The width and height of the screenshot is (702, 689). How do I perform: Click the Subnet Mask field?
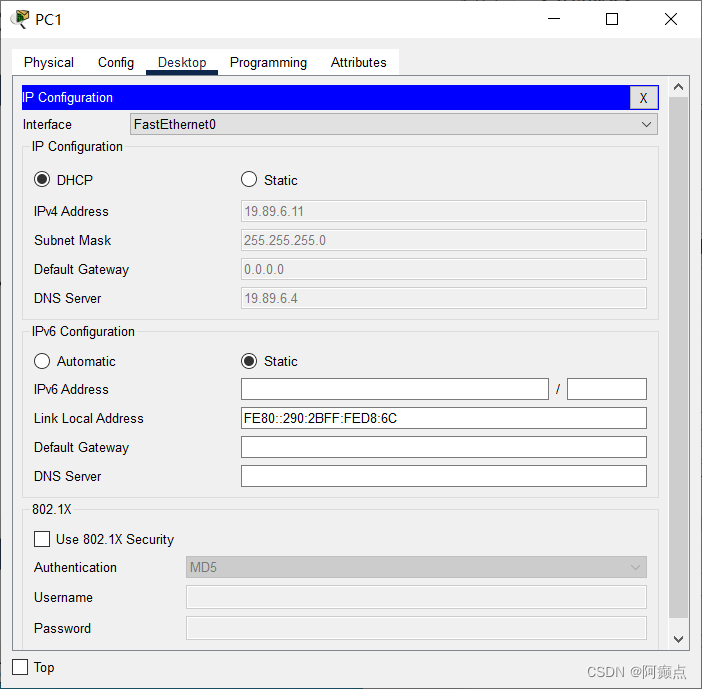(x=444, y=240)
